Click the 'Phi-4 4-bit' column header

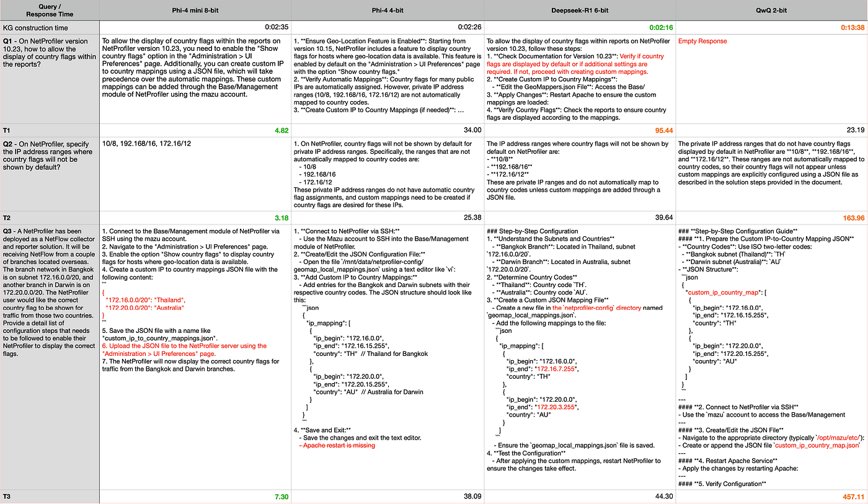tap(387, 11)
